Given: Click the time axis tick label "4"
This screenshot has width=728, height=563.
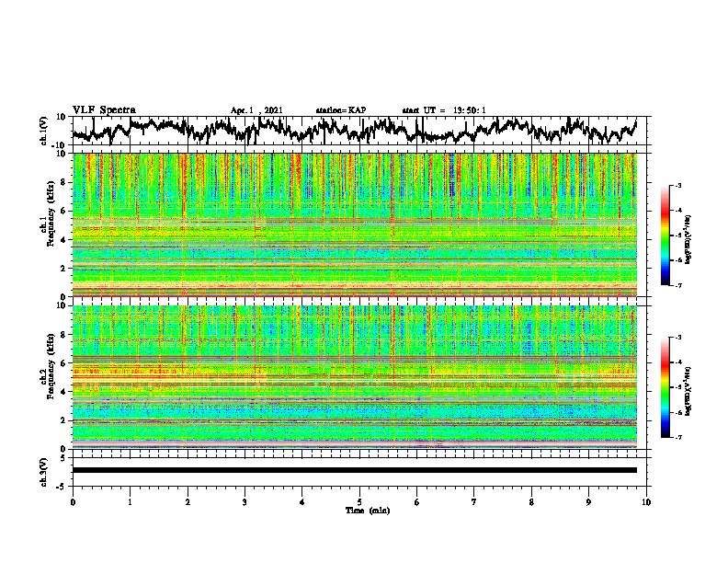Looking at the screenshot, I should (302, 502).
